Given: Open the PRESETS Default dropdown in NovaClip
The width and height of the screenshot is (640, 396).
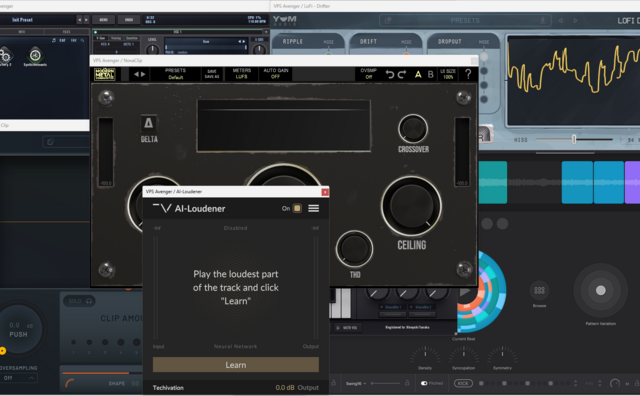Looking at the screenshot, I should point(176,74).
